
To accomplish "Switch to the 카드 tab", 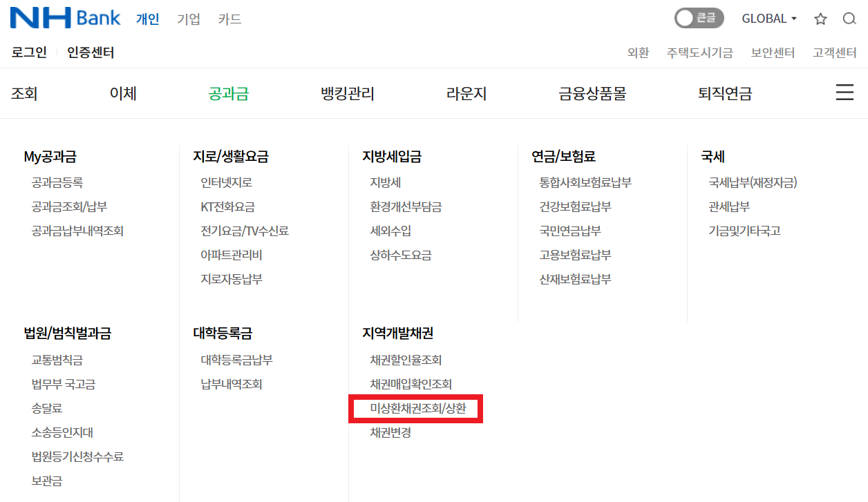I will coord(229,19).
